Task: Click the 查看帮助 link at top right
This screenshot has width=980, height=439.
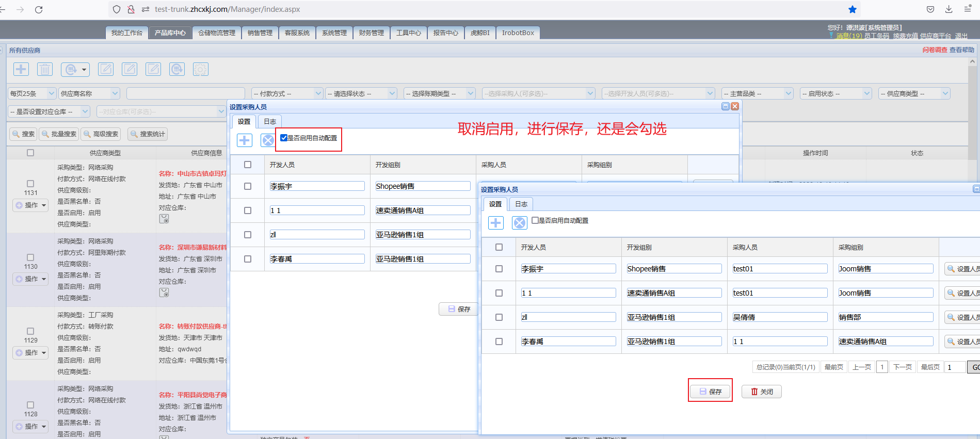Action: pos(962,50)
